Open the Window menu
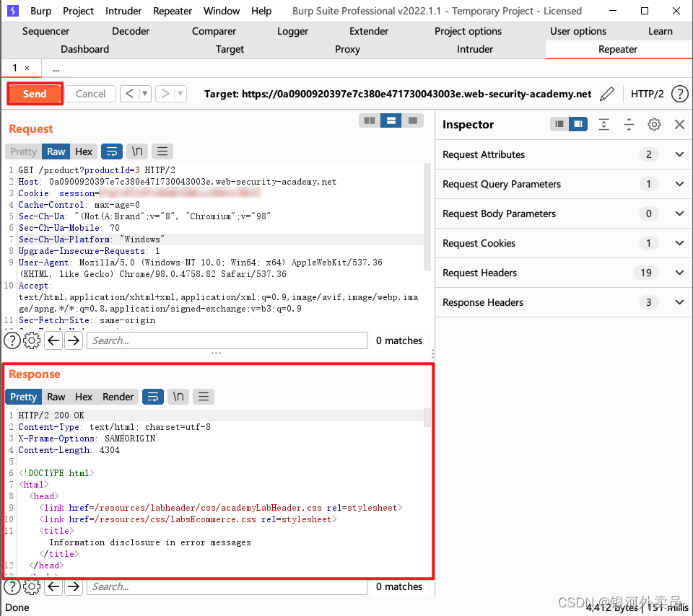Screen dimensions: 693x616 click(x=222, y=11)
